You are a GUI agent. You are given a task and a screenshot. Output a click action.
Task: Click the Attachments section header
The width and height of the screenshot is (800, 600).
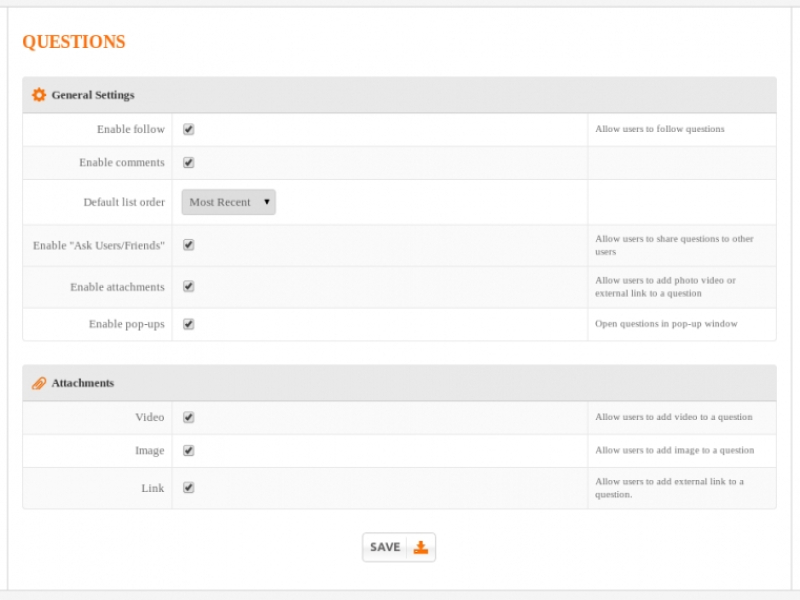coord(82,383)
